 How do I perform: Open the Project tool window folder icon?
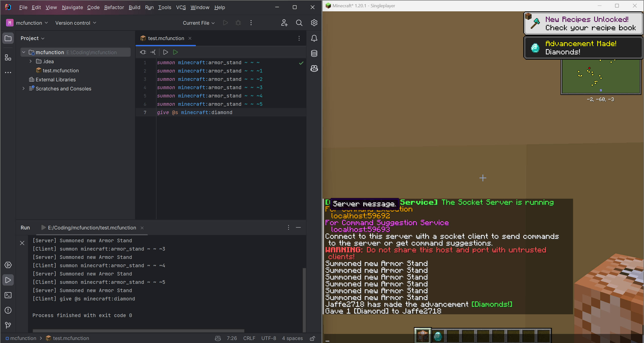pyautogui.click(x=8, y=38)
